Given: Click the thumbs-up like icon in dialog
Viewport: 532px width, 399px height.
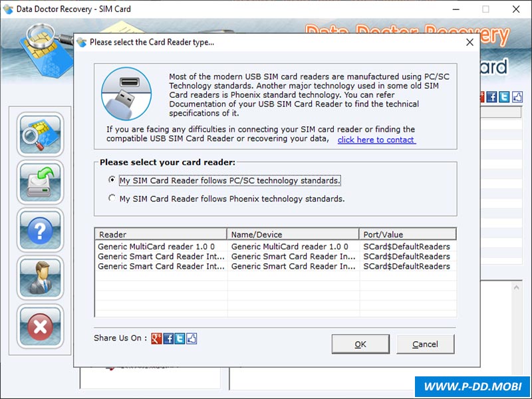Looking at the screenshot, I should [x=192, y=338].
